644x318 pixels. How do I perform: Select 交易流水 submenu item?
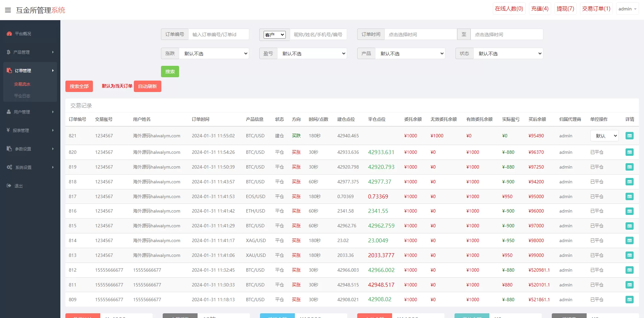[22, 84]
